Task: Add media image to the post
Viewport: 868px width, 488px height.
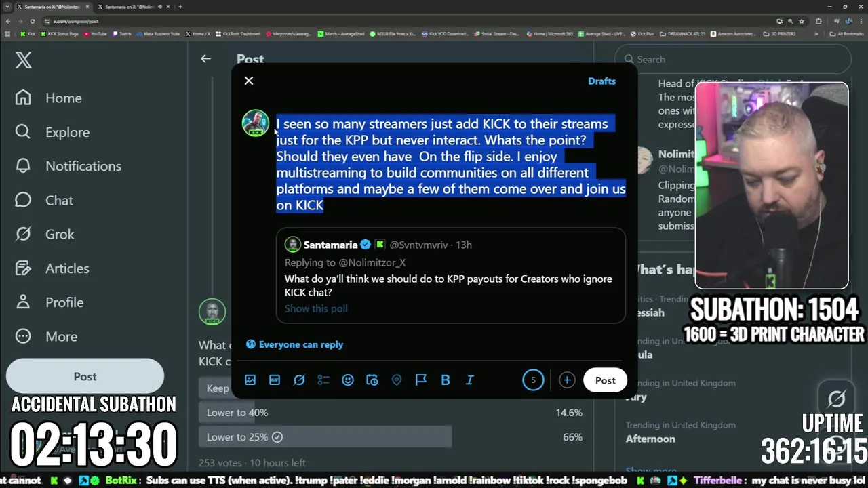Action: point(250,380)
